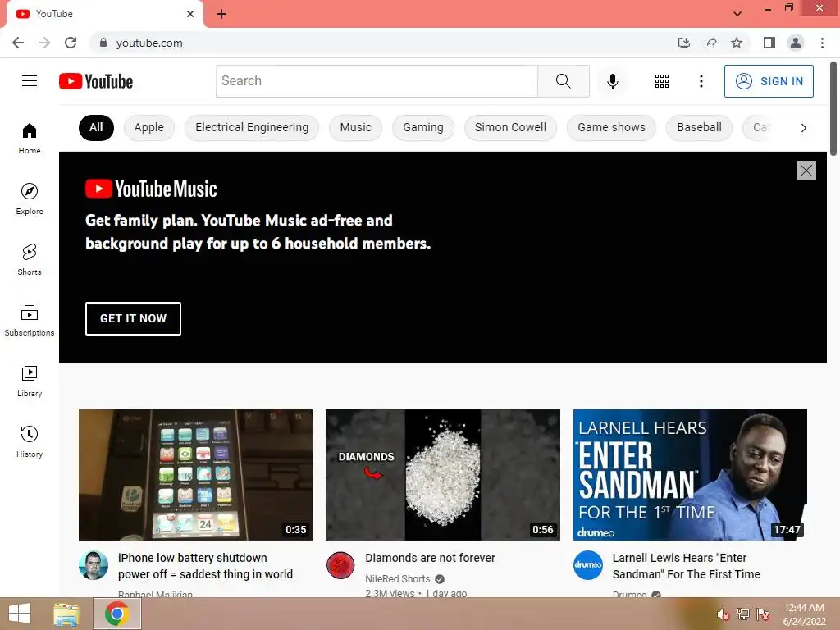Click the YouTube logo
The width and height of the screenshot is (840, 630).
coord(96,81)
